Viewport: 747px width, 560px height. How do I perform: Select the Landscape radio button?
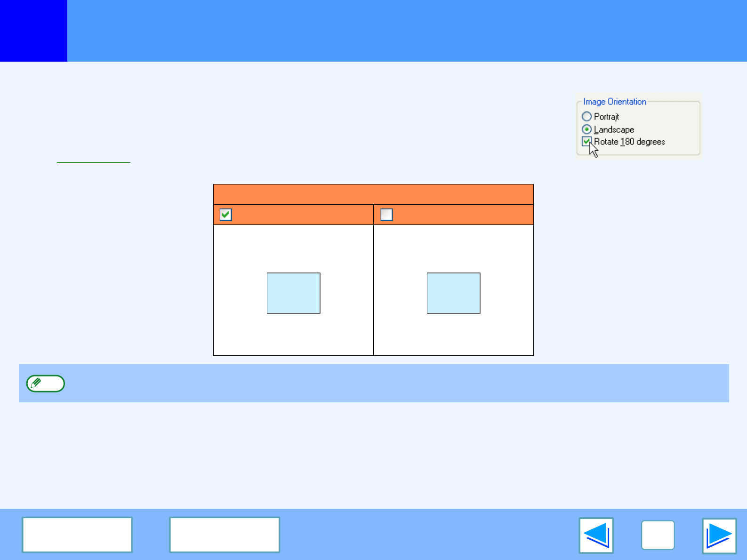coord(586,129)
